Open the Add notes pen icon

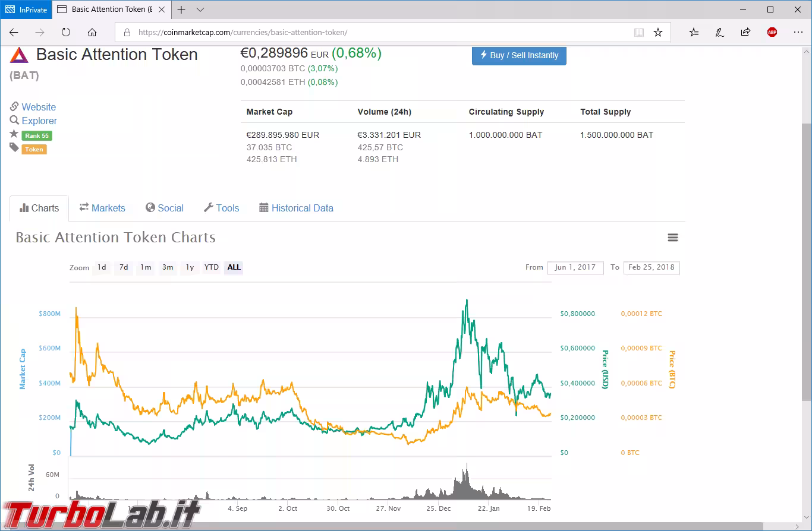point(719,33)
